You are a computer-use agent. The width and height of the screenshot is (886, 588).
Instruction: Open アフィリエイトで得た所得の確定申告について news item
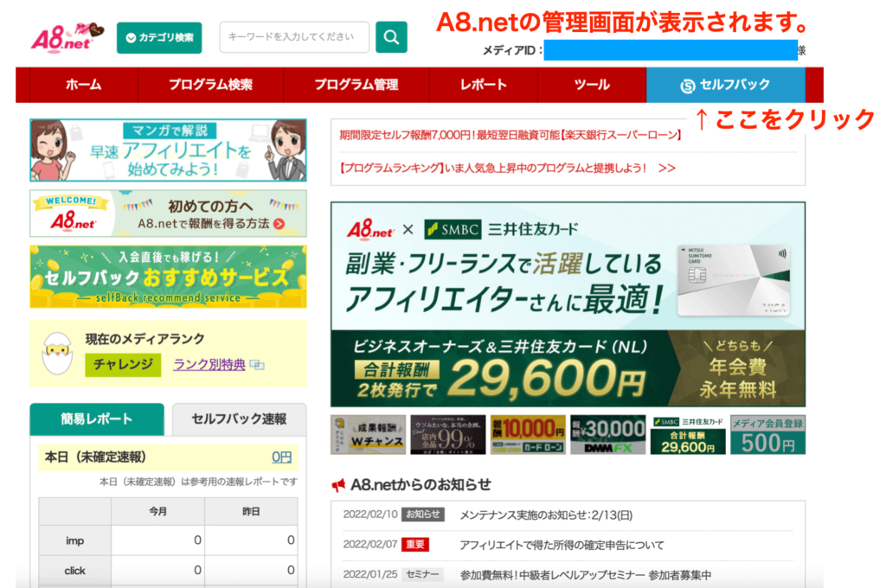click(562, 545)
